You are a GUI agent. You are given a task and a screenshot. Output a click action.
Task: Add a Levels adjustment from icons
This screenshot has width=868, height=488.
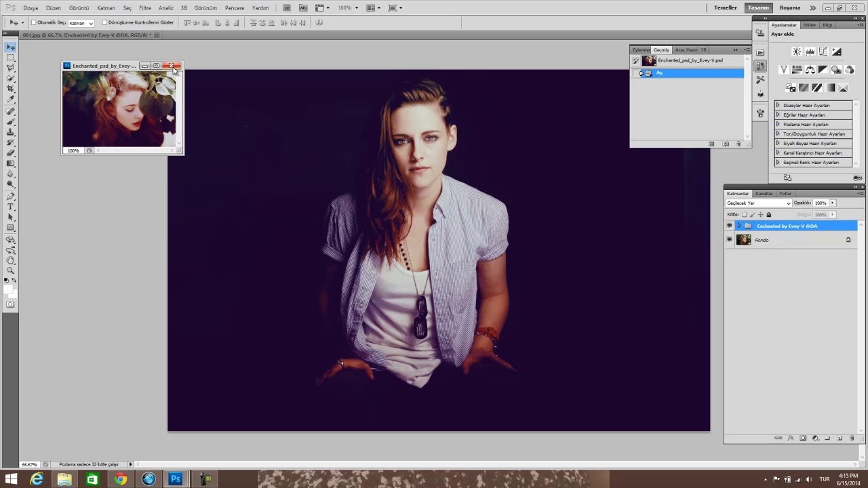pos(810,52)
